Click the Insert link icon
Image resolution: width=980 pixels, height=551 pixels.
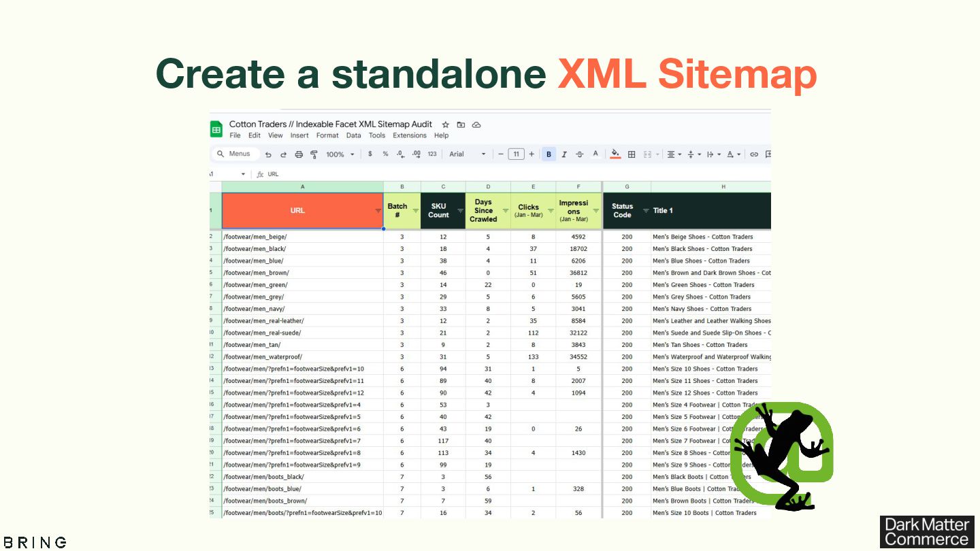(754, 154)
